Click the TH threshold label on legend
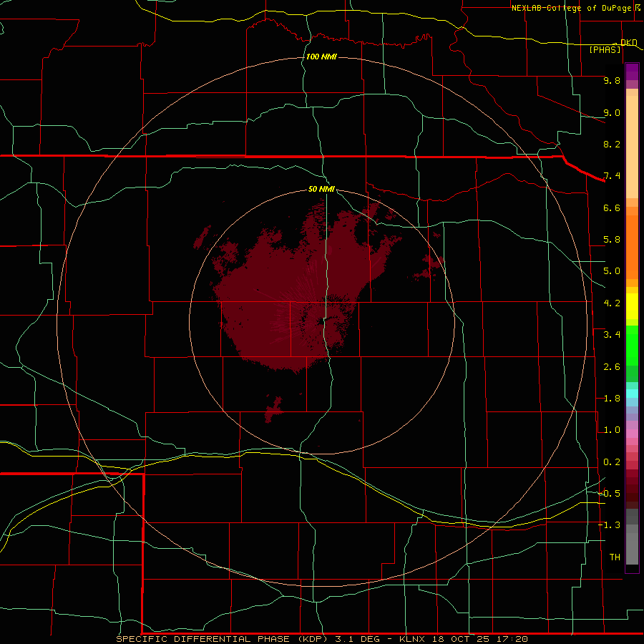This screenshot has height=644, width=644. coord(615,557)
